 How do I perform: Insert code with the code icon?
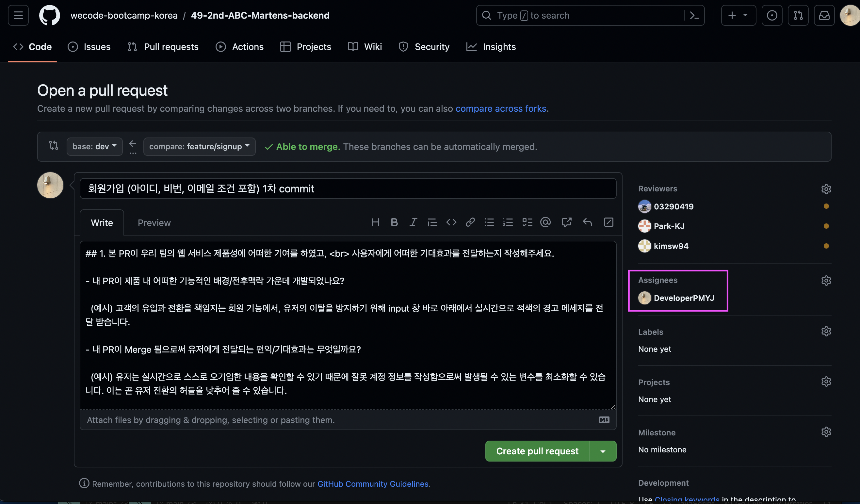(451, 222)
